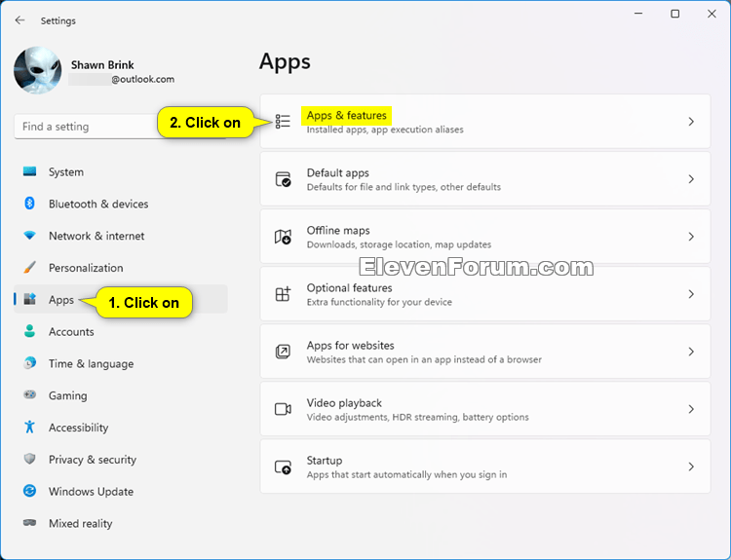
Task: Expand Video playback chevron
Action: (x=691, y=409)
